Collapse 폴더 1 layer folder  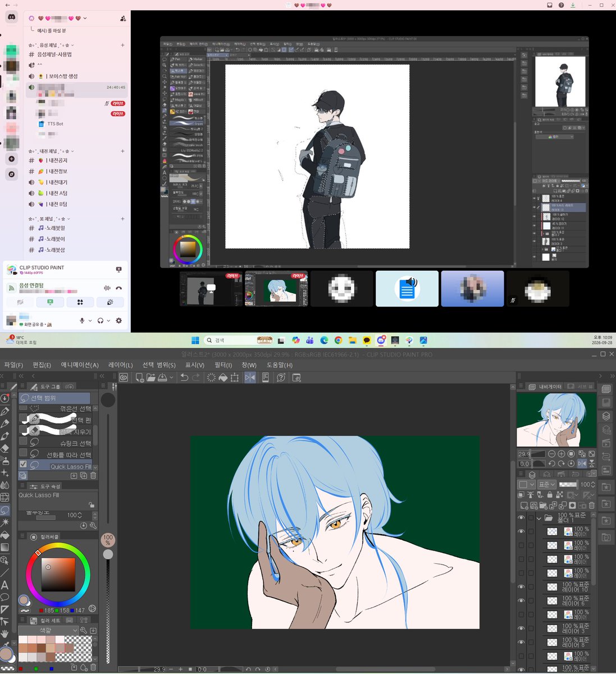pyautogui.click(x=539, y=518)
